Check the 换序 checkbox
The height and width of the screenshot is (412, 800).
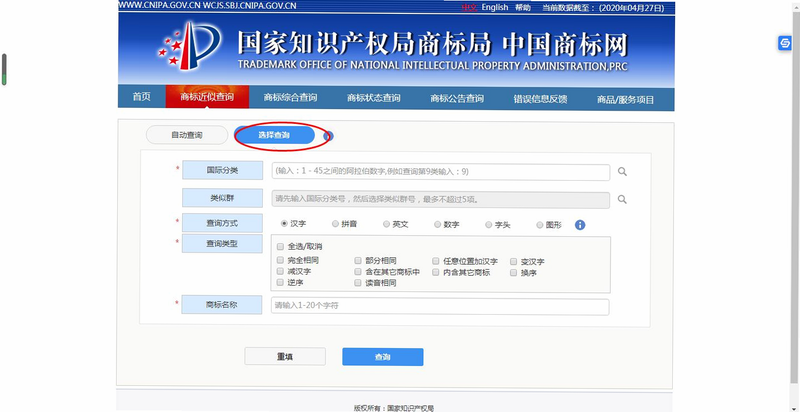pos(513,273)
